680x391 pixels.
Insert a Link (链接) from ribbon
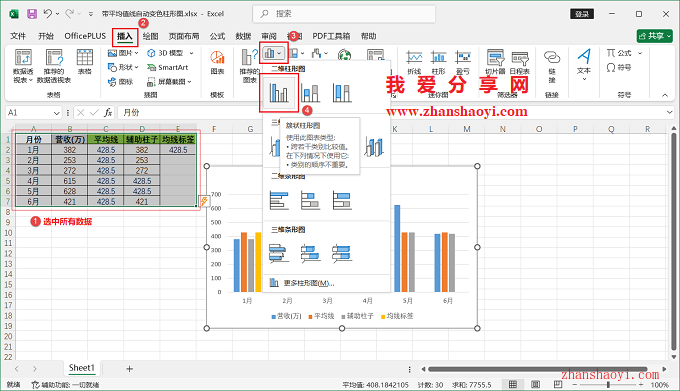[x=552, y=66]
